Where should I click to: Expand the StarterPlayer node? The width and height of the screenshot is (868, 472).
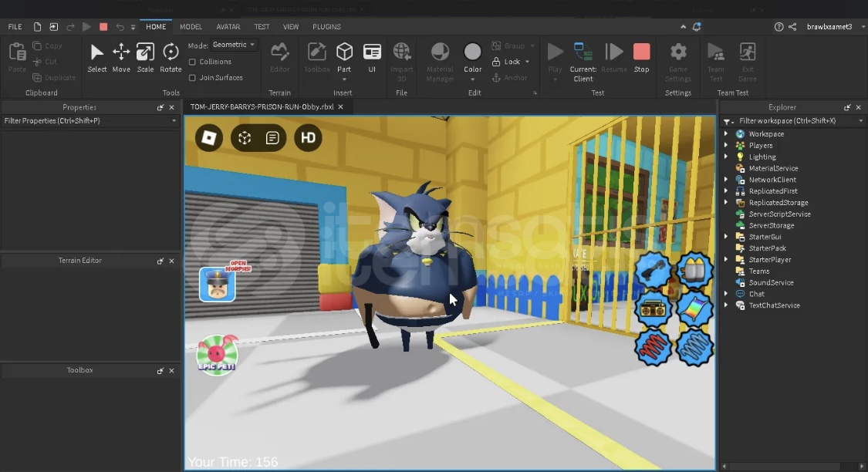tap(726, 259)
